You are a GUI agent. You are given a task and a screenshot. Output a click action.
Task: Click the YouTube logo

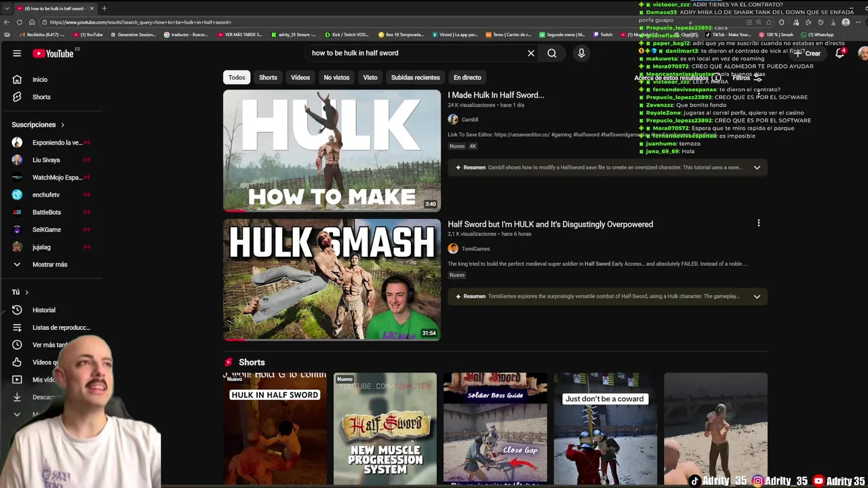point(53,54)
